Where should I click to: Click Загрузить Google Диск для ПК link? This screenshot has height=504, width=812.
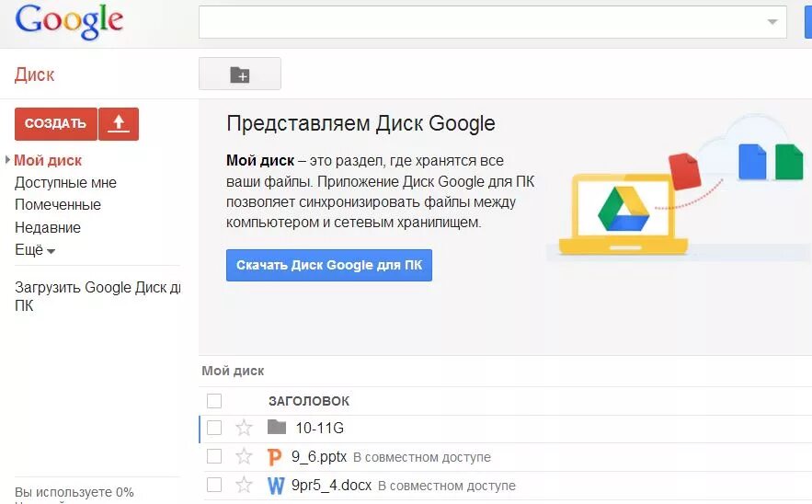[97, 296]
